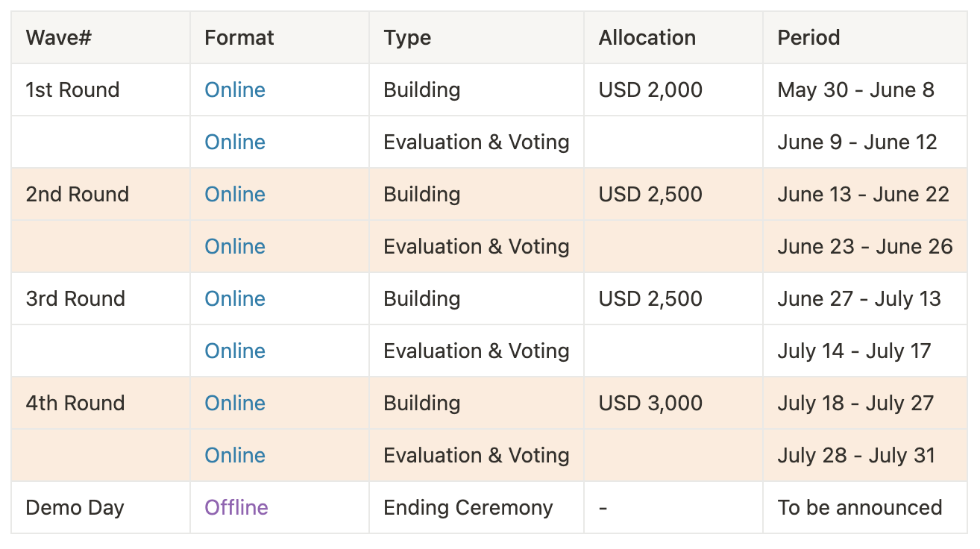The height and width of the screenshot is (549, 980).
Task: Click the Period column header
Action: (x=808, y=38)
